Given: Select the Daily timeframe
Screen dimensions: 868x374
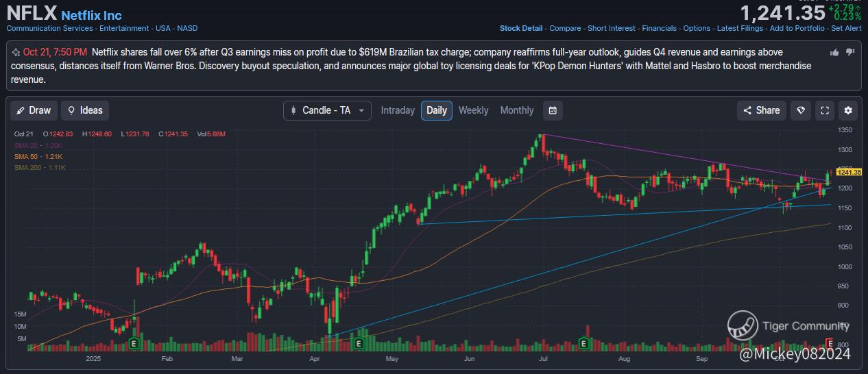Looking at the screenshot, I should (437, 110).
